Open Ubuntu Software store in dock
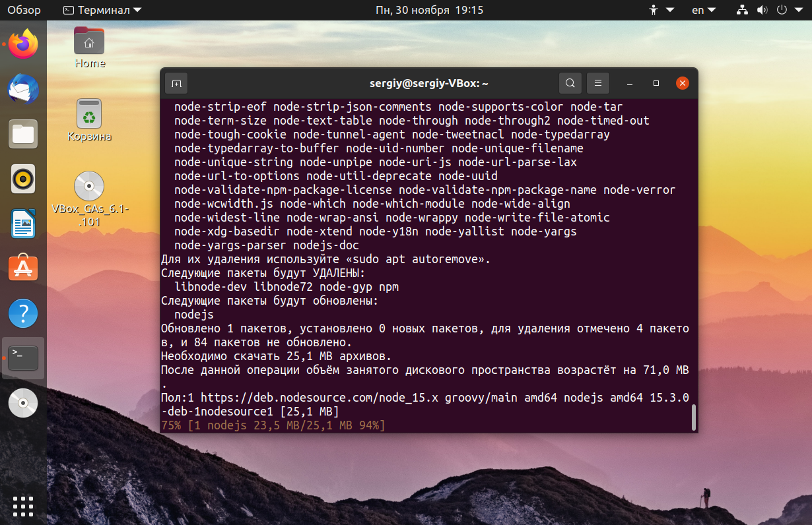 (23, 268)
